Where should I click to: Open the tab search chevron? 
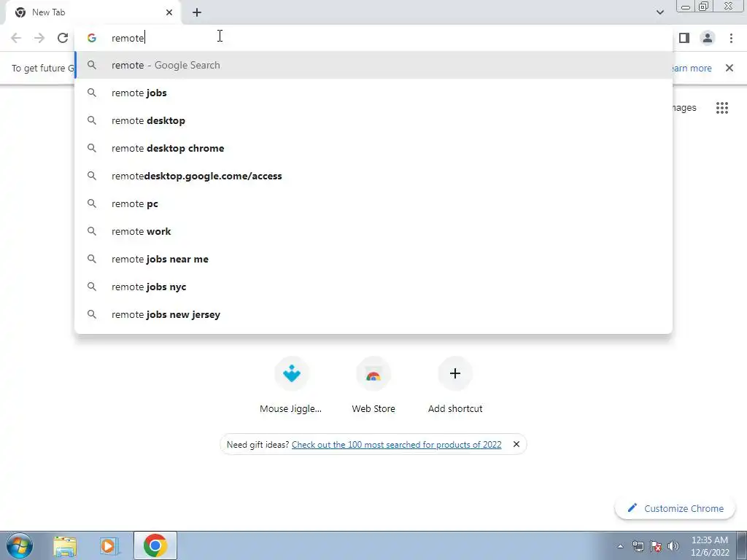click(659, 12)
